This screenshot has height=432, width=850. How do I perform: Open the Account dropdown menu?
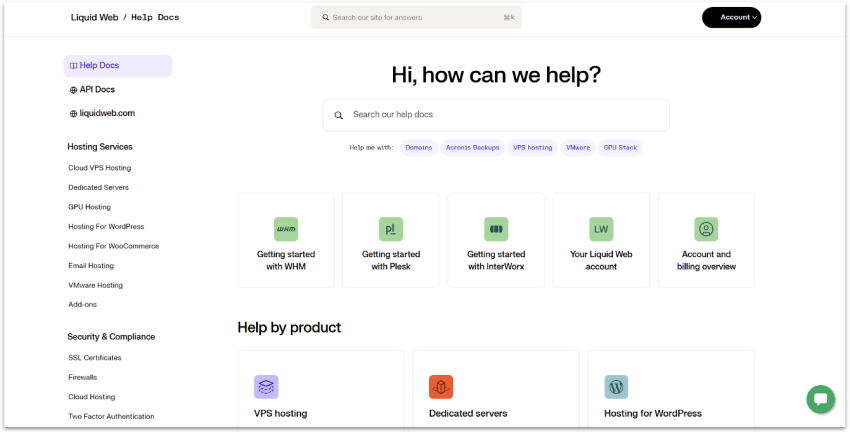coord(732,17)
